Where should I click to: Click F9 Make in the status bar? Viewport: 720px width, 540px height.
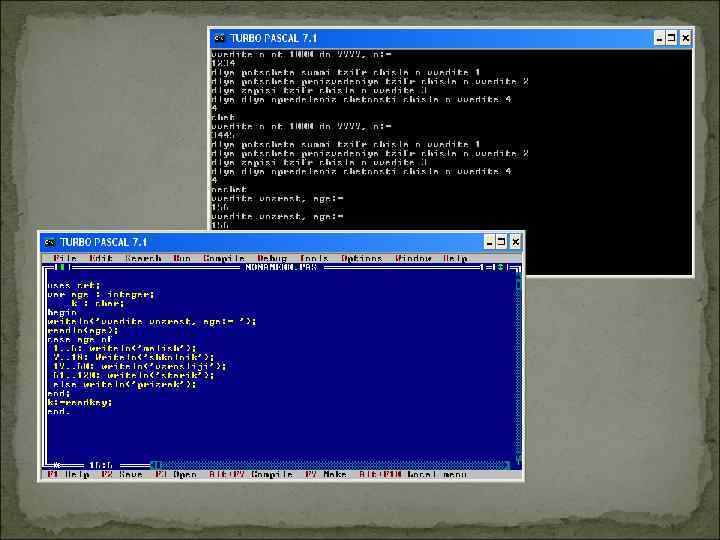(326, 474)
